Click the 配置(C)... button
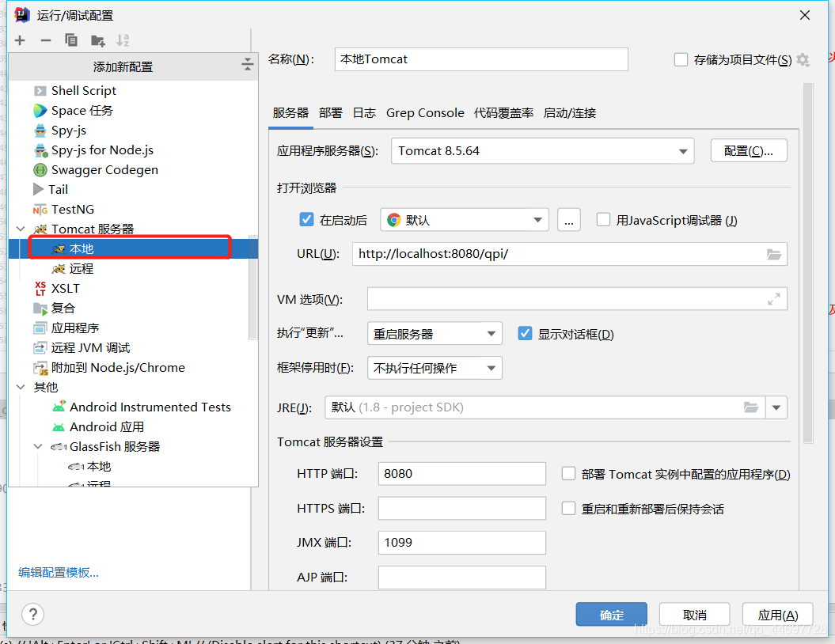The image size is (835, 644). click(749, 151)
